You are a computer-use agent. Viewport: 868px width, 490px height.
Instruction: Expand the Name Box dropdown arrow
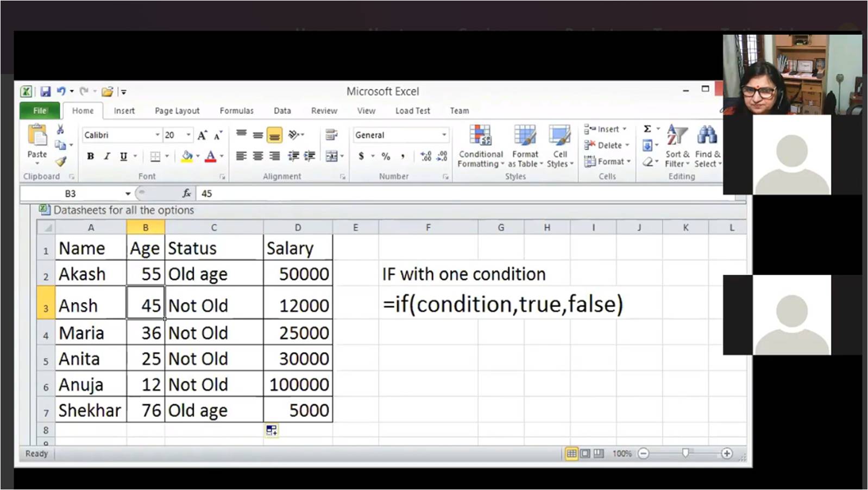[x=128, y=193]
